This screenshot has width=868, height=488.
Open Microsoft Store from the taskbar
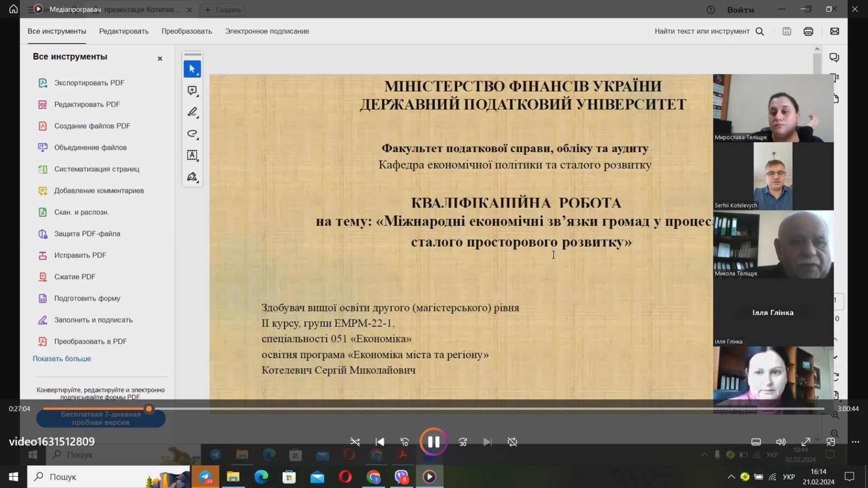point(289,477)
